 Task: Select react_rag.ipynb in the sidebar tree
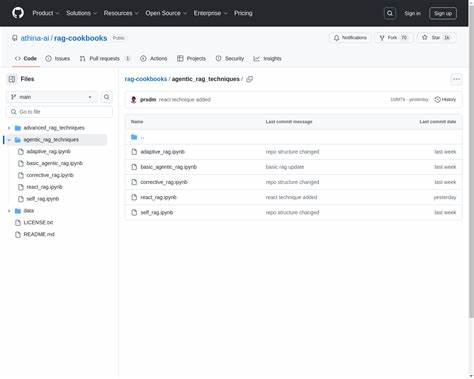click(x=44, y=187)
